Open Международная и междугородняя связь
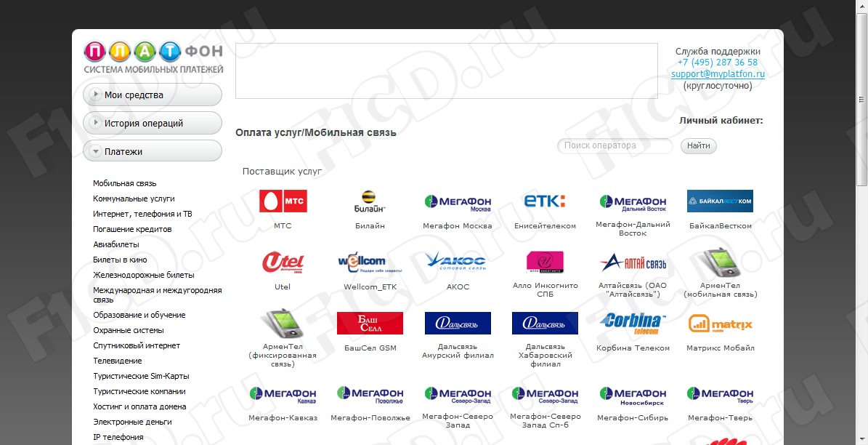Viewport: 868px width, 445px height. tap(157, 294)
